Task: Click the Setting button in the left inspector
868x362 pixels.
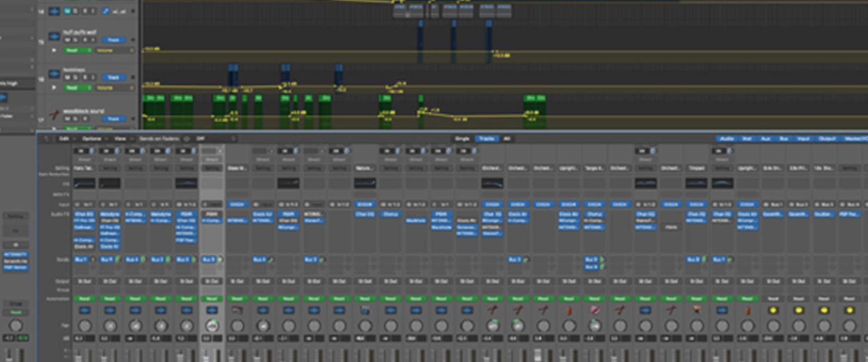Action: click(15, 216)
